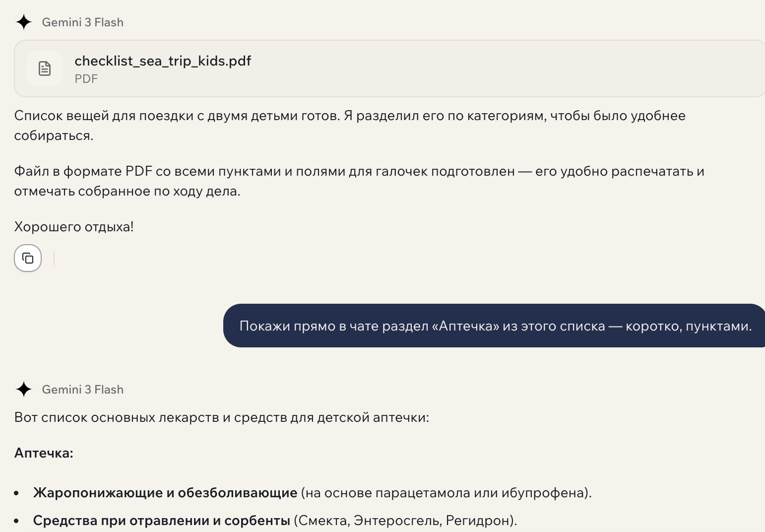Image resolution: width=765 pixels, height=532 pixels.
Task: Click the text 'Хорошего отдыха!'
Action: [x=74, y=227]
